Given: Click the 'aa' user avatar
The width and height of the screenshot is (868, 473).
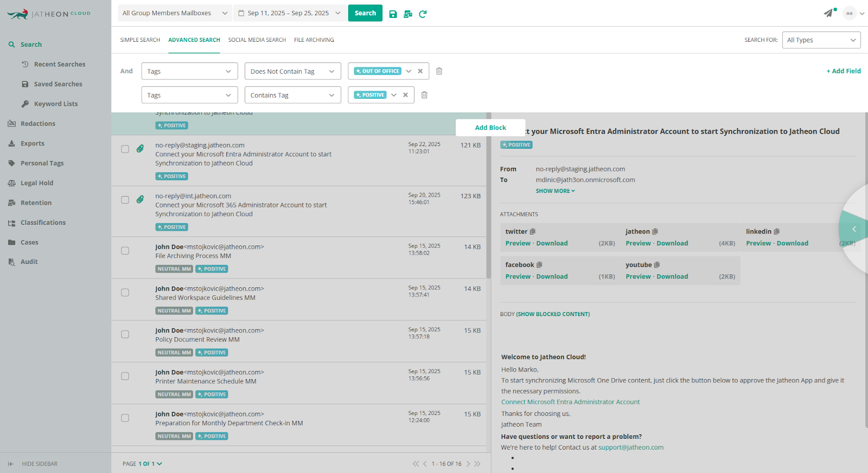Looking at the screenshot, I should tap(850, 13).
